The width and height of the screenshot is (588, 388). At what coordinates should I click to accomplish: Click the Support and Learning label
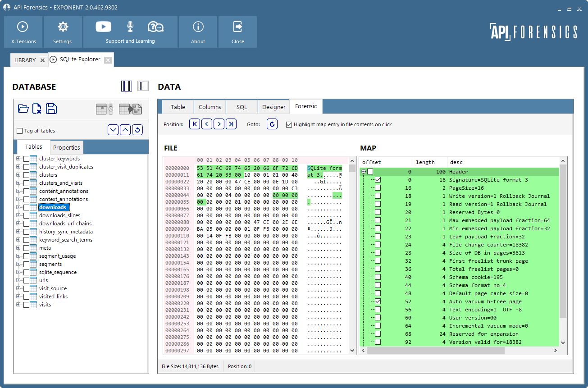[130, 41]
